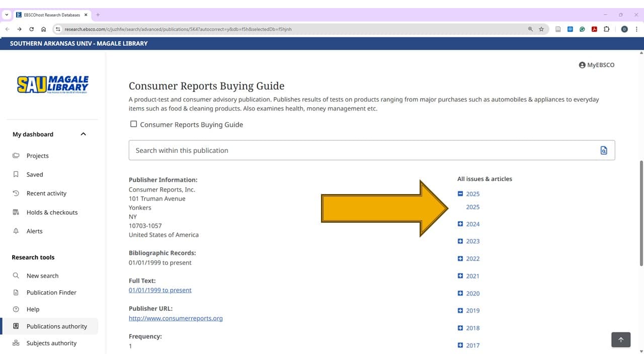Open the Chrome three-dot menu
Image resolution: width=644 pixels, height=362 pixels.
pyautogui.click(x=637, y=29)
